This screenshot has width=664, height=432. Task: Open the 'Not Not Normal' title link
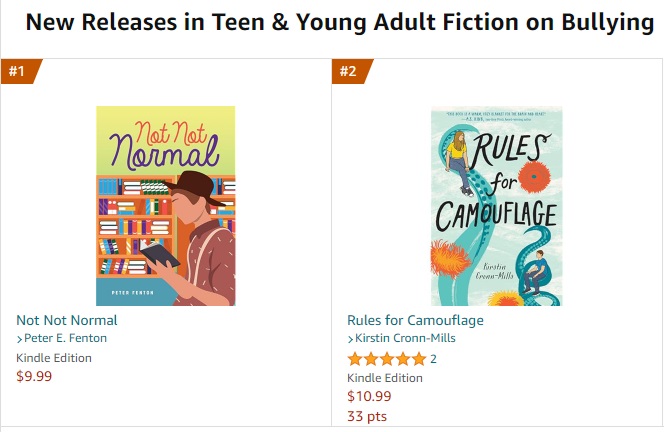[67, 320]
